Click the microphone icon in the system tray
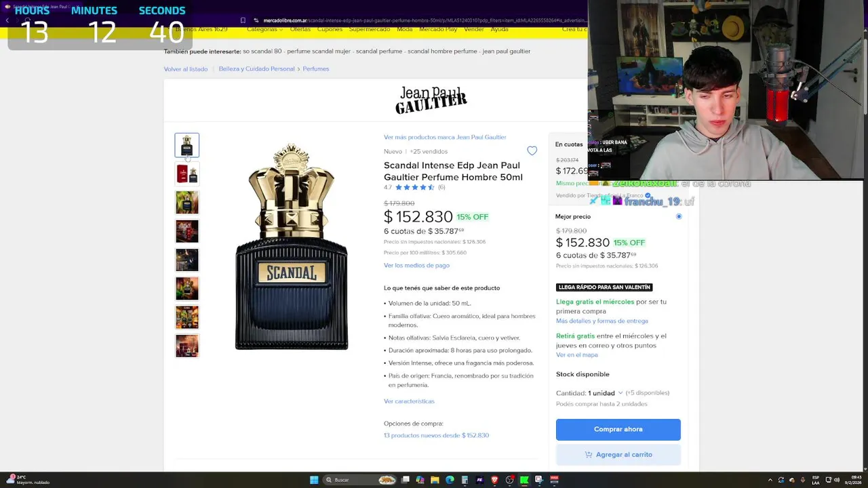This screenshot has height=488, width=868. pos(803,480)
